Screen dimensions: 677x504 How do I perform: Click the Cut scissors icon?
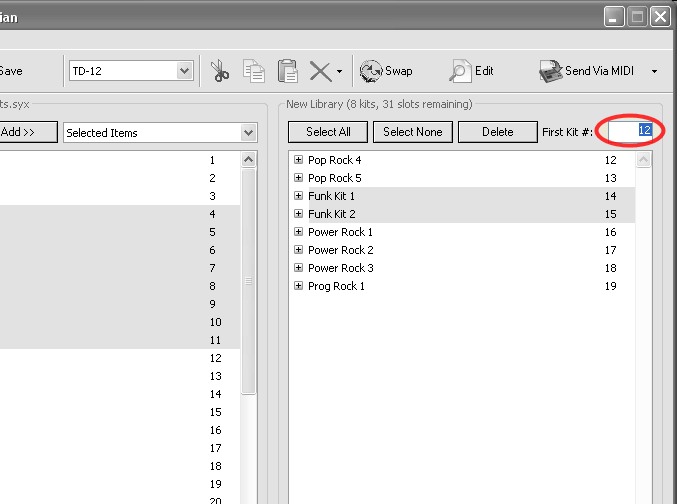click(x=220, y=71)
